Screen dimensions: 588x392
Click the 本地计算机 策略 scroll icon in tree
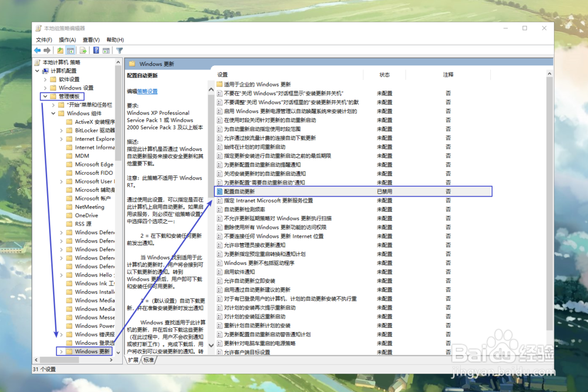click(38, 62)
